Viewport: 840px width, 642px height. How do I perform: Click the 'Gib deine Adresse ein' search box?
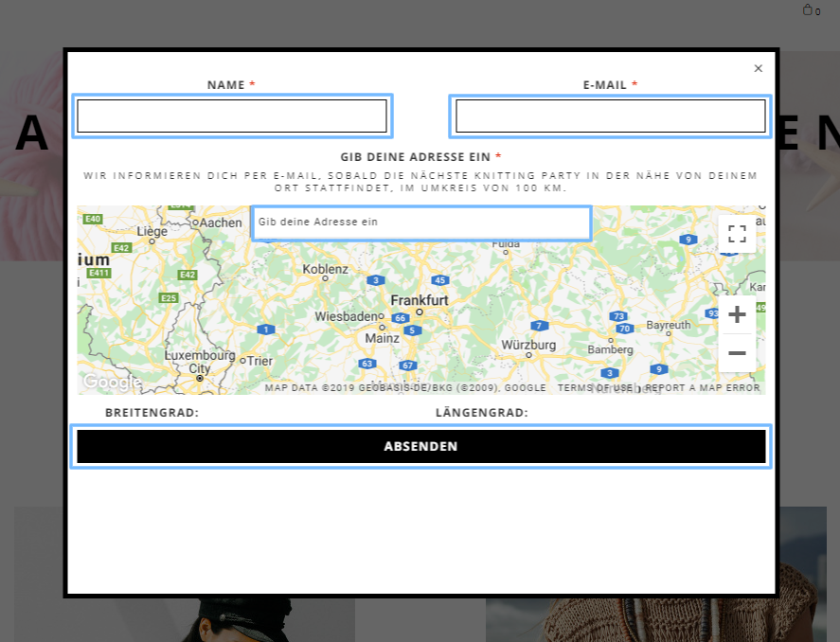pos(421,223)
